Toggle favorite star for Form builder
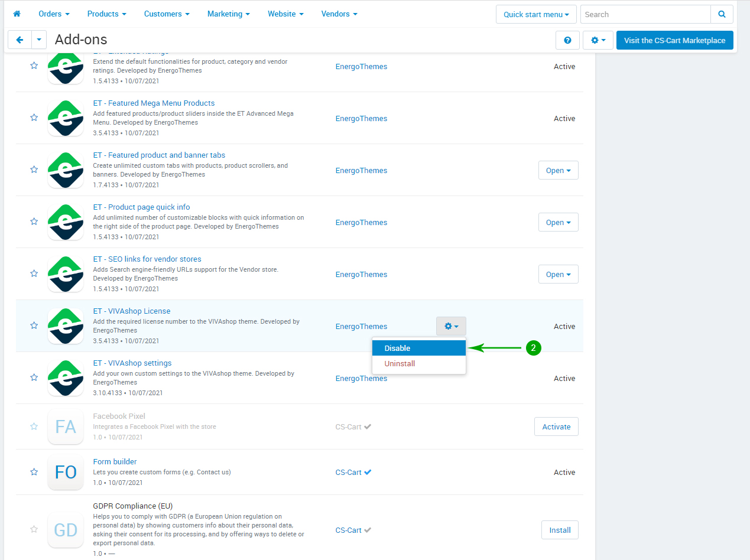Viewport: 750px width, 560px height. pyautogui.click(x=34, y=471)
